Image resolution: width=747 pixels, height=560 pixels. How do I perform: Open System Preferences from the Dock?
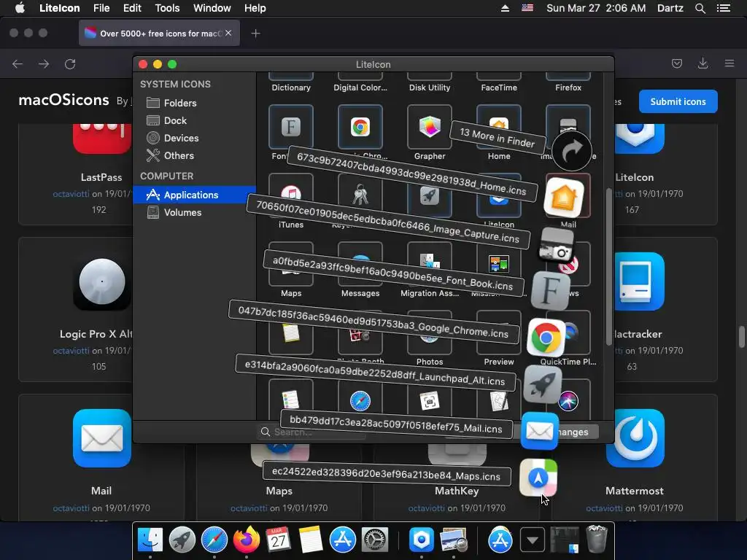pos(374,540)
